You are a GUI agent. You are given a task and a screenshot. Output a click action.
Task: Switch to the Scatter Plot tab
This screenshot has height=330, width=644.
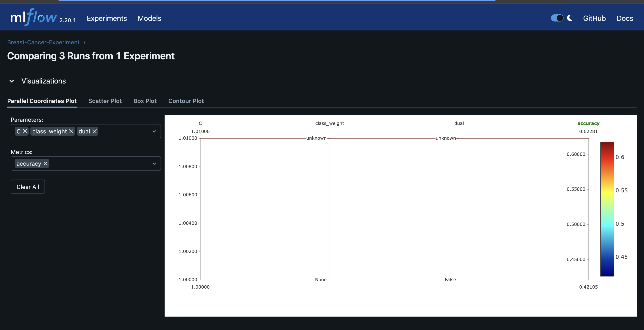pyautogui.click(x=105, y=101)
